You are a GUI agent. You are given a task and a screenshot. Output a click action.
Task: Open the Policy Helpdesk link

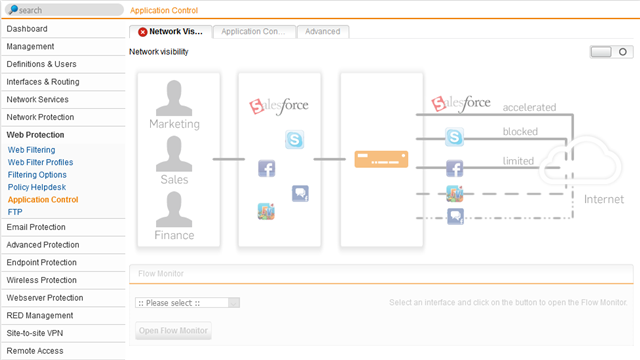(x=37, y=187)
